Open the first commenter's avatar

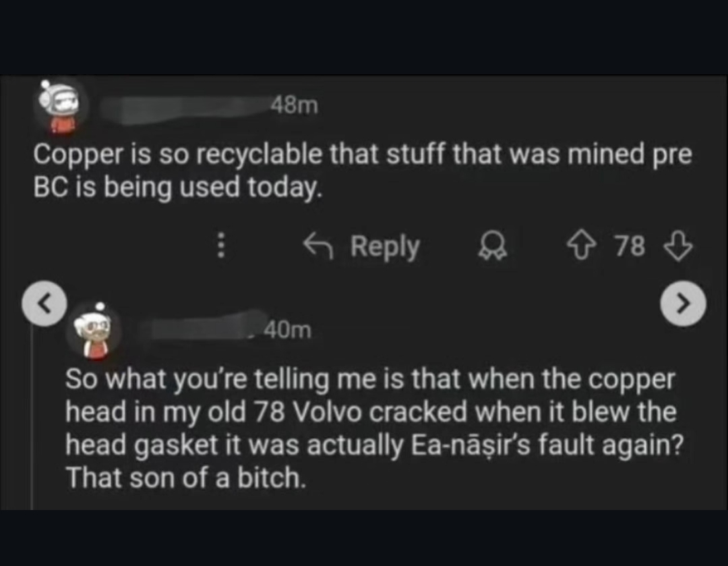coord(61,106)
